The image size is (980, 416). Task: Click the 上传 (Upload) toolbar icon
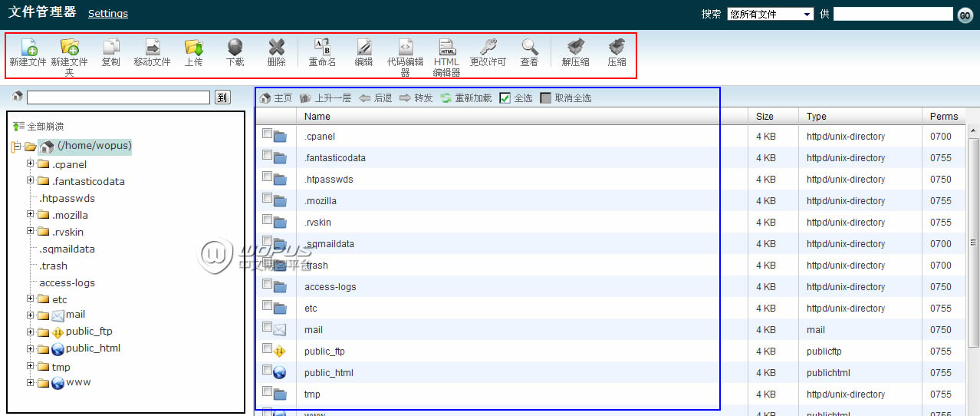[194, 47]
